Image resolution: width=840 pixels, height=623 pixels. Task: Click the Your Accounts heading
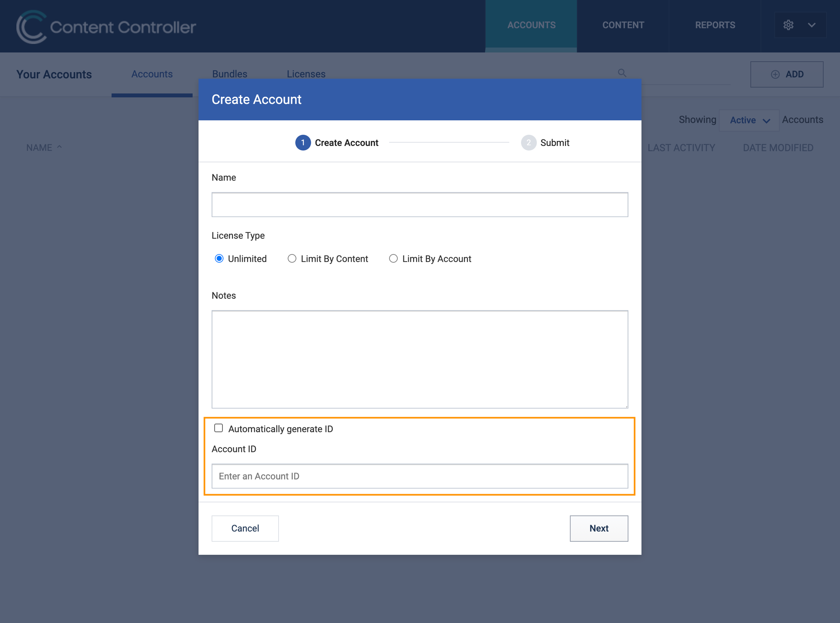(x=54, y=74)
